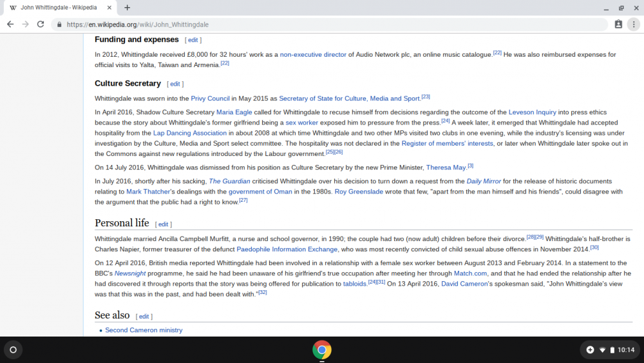Screen dimensions: 644x363
Task: Click citation [22] after Yalta, Taiwan and Armenia
Action: [225, 63]
